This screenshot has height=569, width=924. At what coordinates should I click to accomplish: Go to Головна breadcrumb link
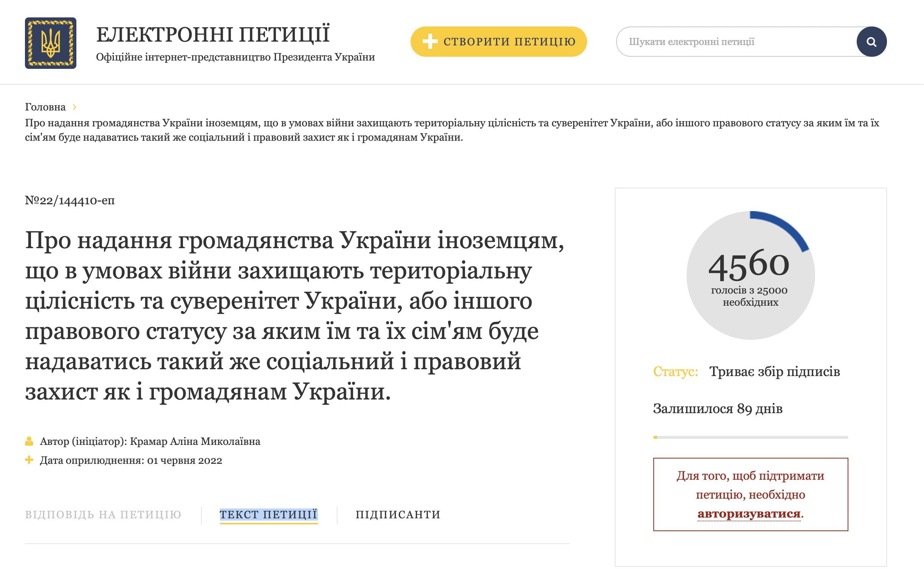pyautogui.click(x=45, y=107)
